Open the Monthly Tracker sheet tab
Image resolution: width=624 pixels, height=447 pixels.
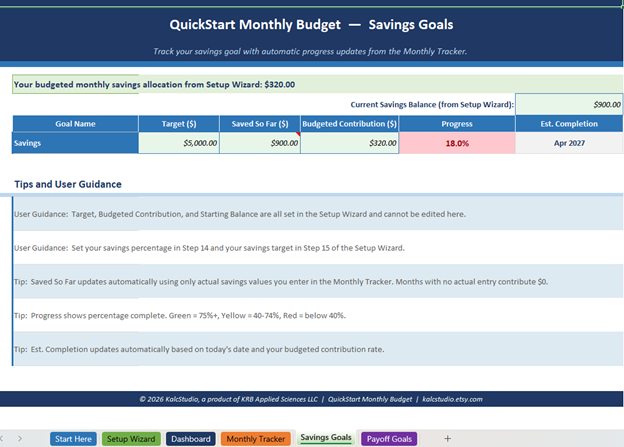[256, 438]
